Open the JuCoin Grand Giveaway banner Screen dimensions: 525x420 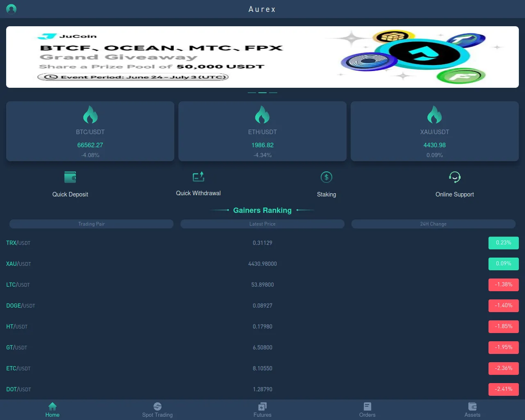pos(262,57)
